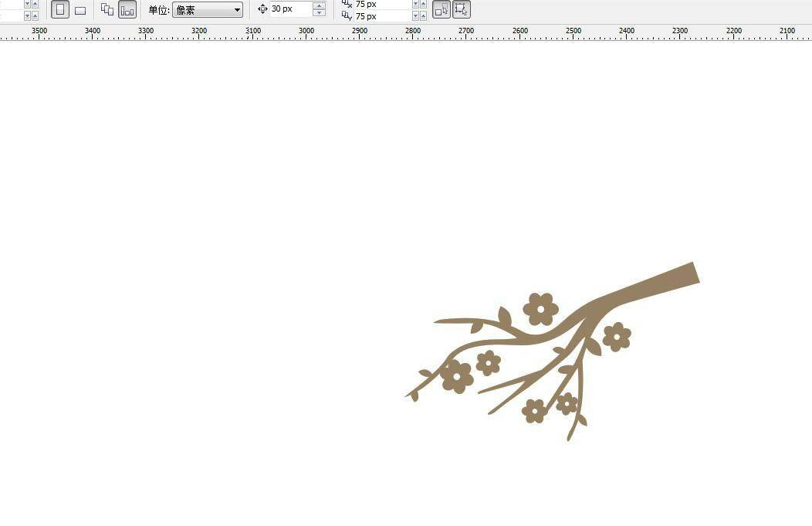
Task: Toggle current page layout button
Action: pyautogui.click(x=127, y=9)
